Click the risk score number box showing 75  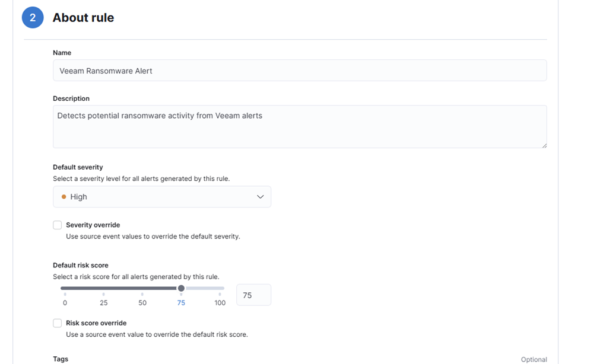(x=253, y=295)
